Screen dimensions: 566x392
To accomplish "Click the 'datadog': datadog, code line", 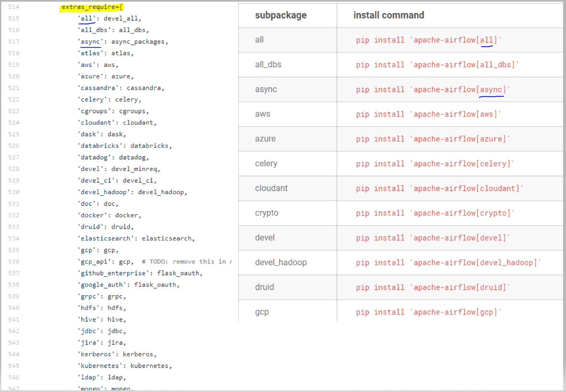I will coord(113,157).
